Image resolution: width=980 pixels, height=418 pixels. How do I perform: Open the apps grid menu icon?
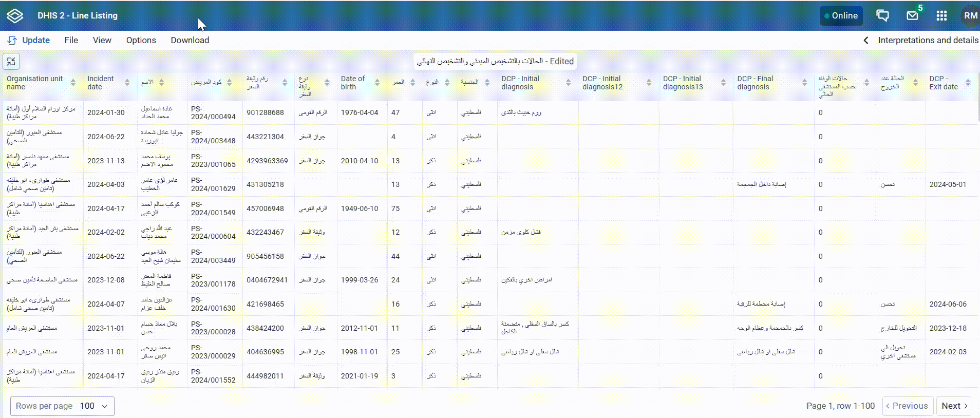[x=941, y=16]
